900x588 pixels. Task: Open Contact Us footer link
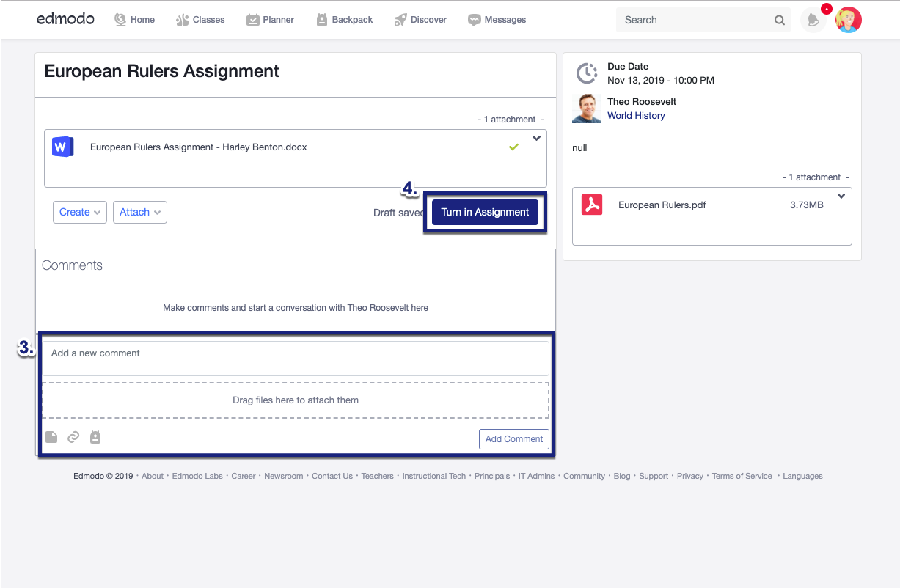tap(332, 476)
